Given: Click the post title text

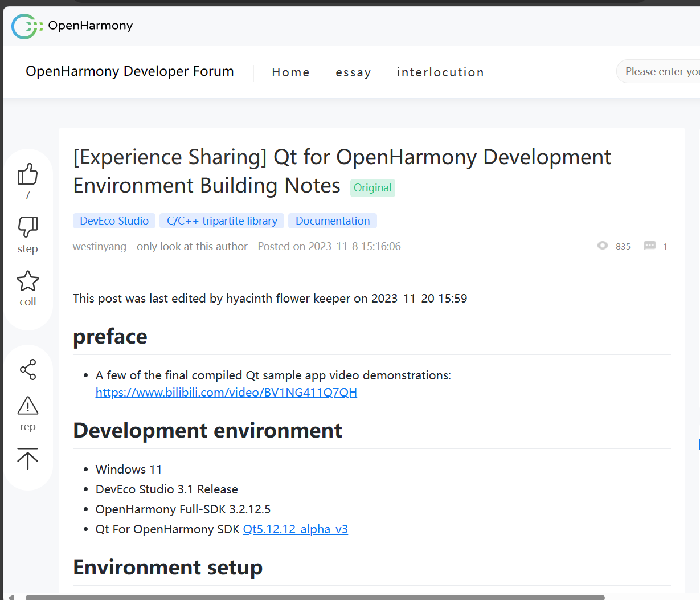Looking at the screenshot, I should click(x=342, y=171).
